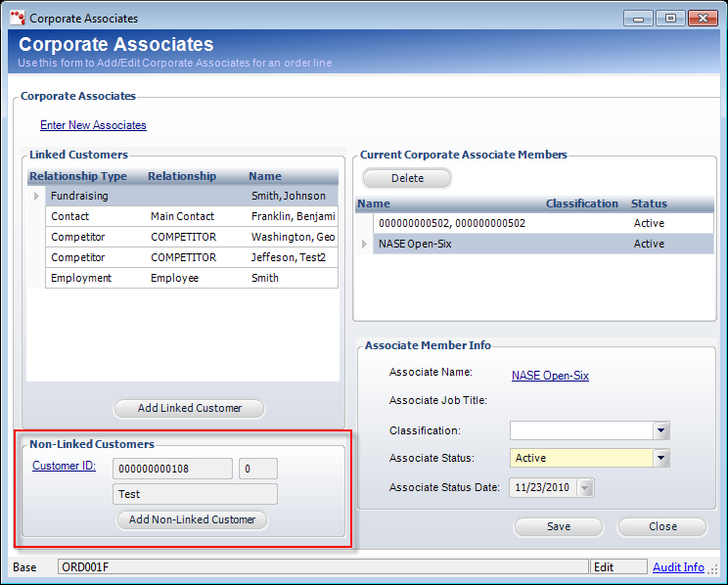728x585 pixels.
Task: Open the Associate Status Date picker
Action: pyautogui.click(x=585, y=487)
